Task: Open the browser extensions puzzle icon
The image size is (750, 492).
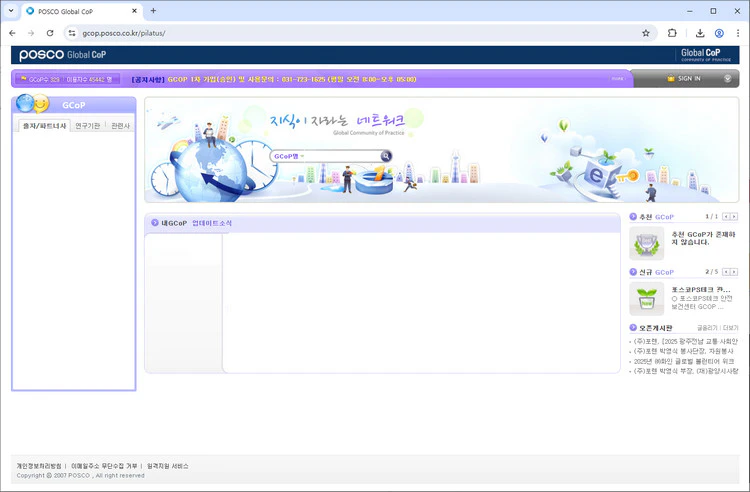Action: (x=672, y=33)
